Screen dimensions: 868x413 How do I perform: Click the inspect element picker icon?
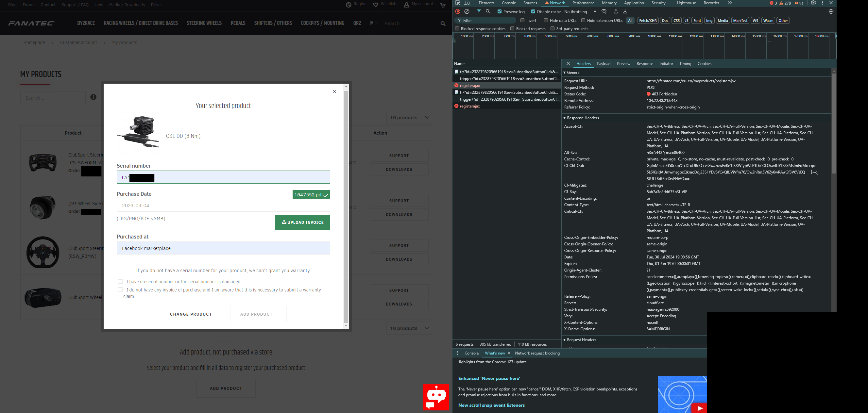point(458,3)
